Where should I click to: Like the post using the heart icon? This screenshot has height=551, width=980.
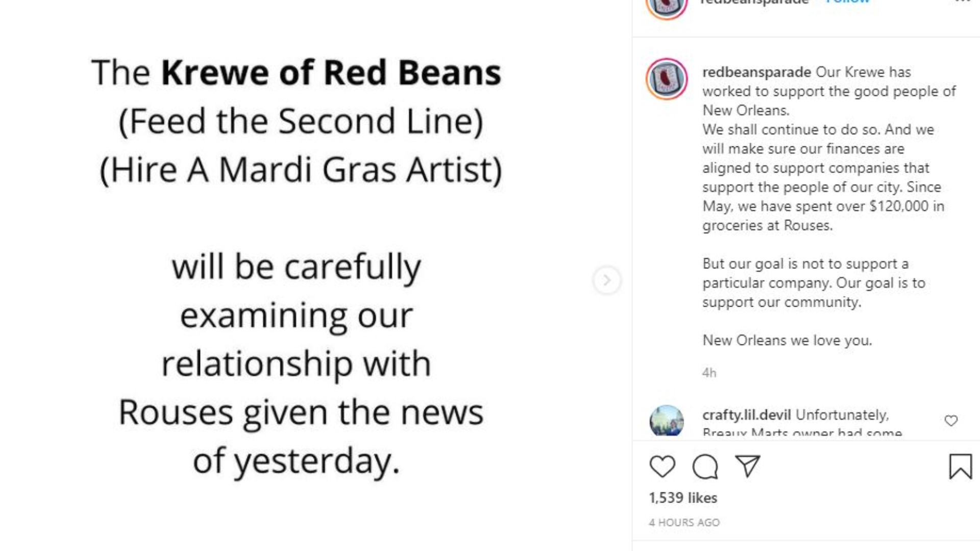pyautogui.click(x=662, y=466)
